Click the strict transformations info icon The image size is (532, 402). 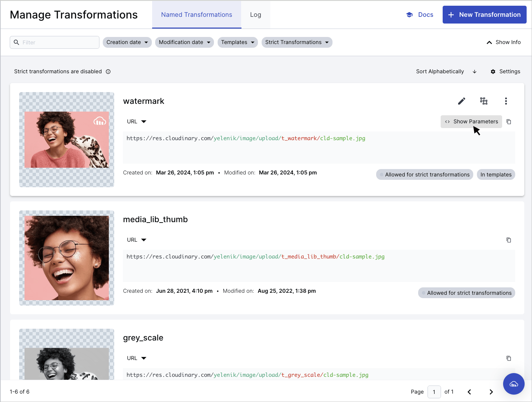[108, 72]
